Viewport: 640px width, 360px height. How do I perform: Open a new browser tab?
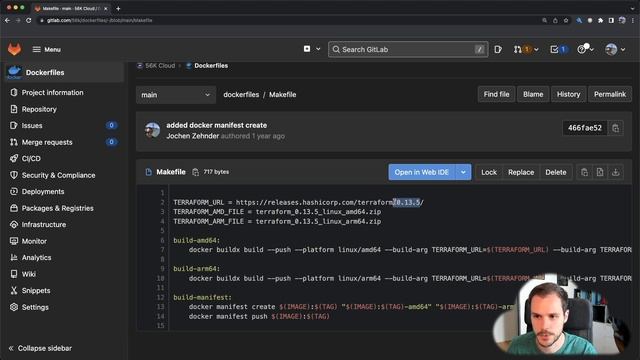(118, 8)
